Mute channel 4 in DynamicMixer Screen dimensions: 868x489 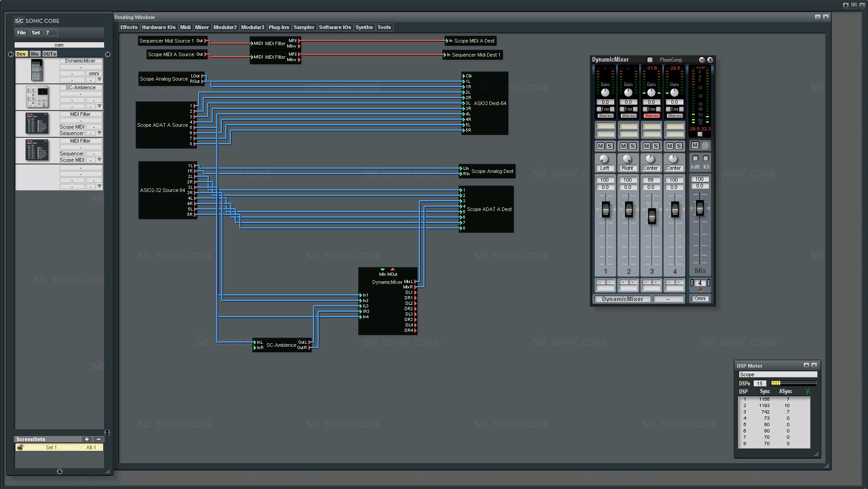point(669,146)
